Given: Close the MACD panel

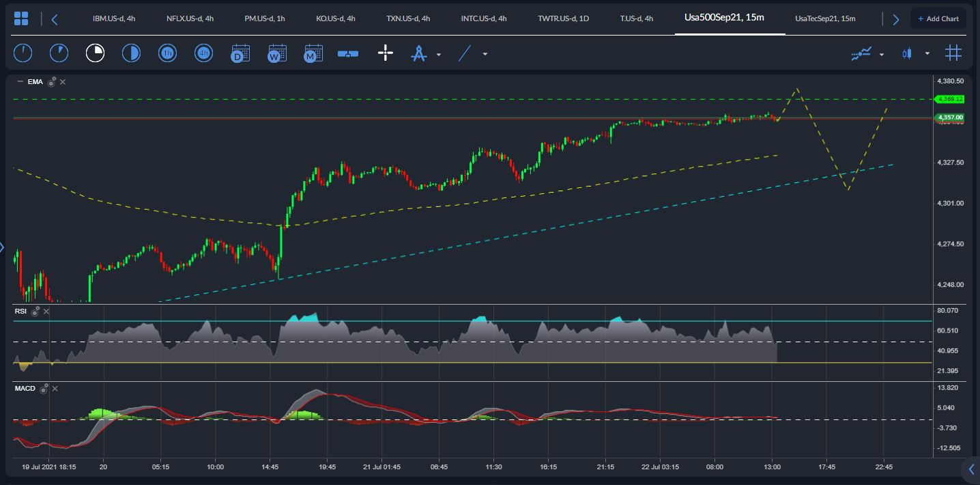Looking at the screenshot, I should 55,389.
